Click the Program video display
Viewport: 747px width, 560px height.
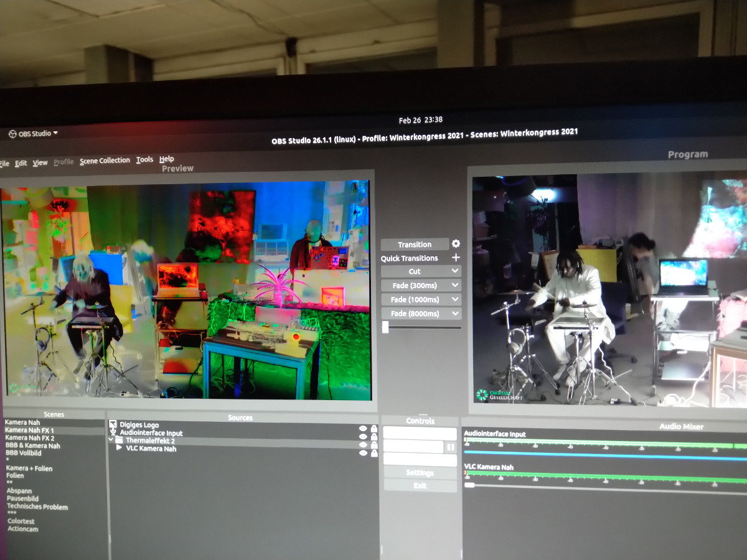pyautogui.click(x=609, y=291)
